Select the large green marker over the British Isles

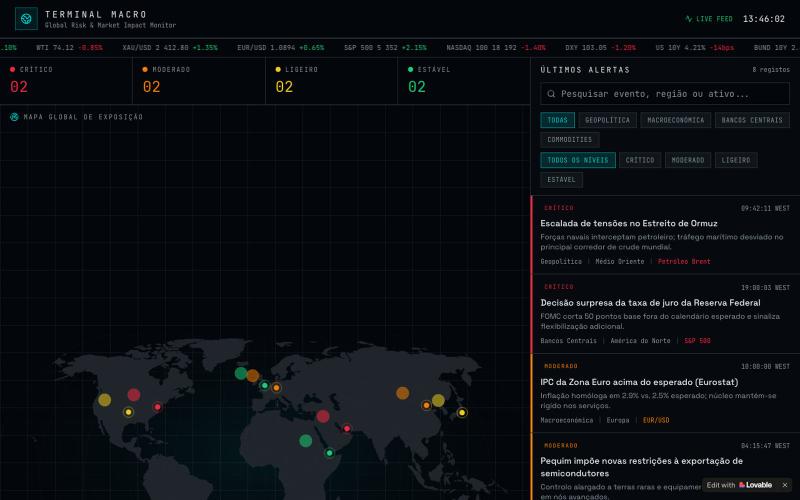(241, 373)
